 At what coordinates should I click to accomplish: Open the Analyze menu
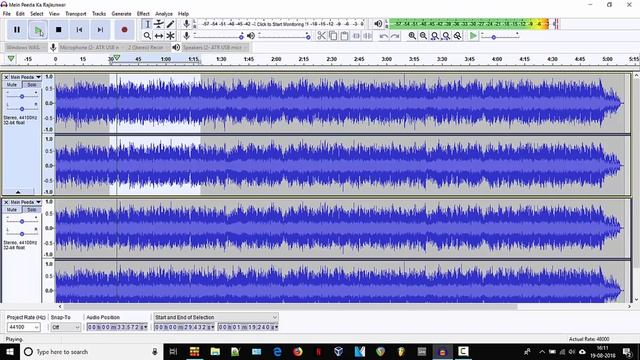(164, 13)
